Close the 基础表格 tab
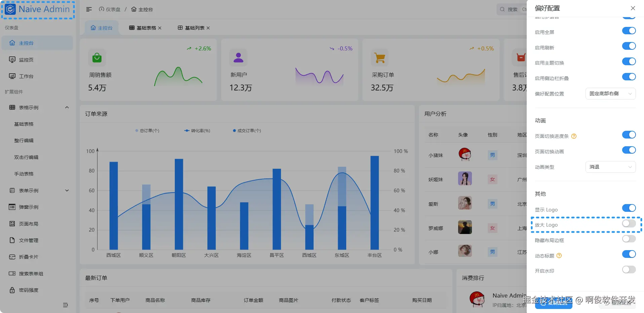 160,28
